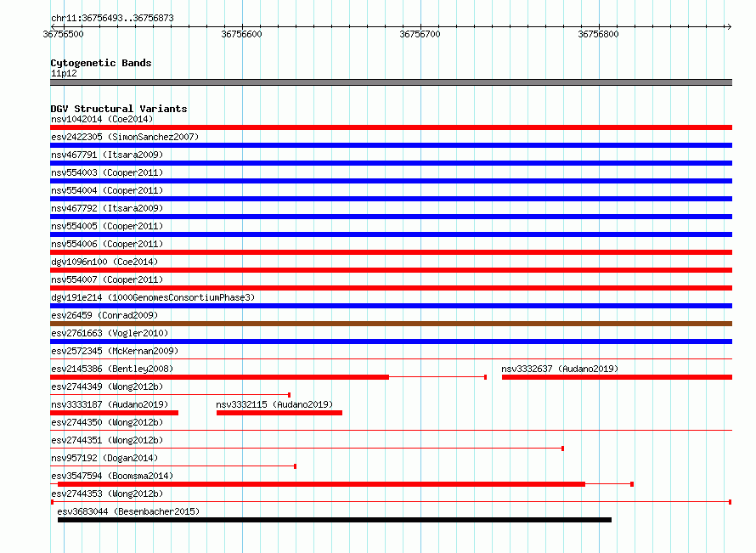Click the short red bar under nsv3333187

(x=115, y=413)
